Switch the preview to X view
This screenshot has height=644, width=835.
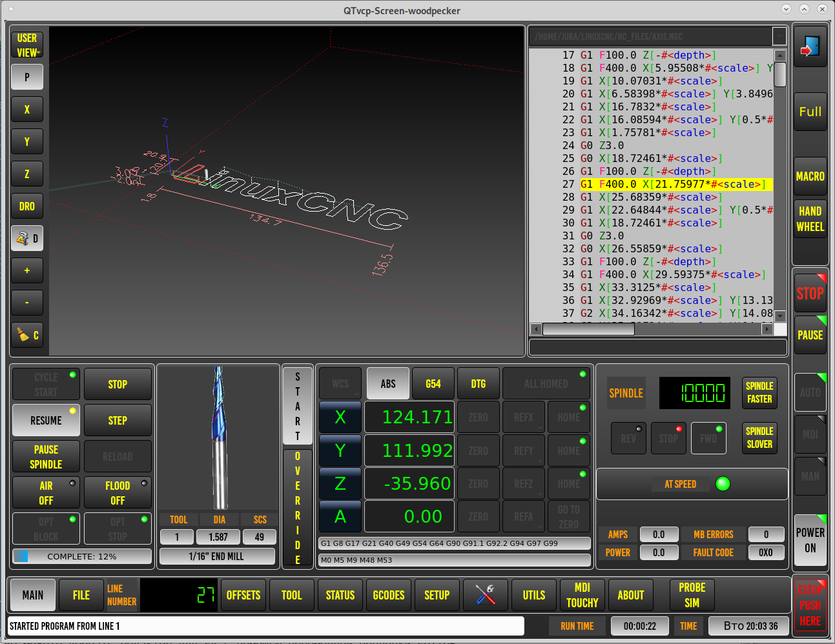click(x=27, y=109)
